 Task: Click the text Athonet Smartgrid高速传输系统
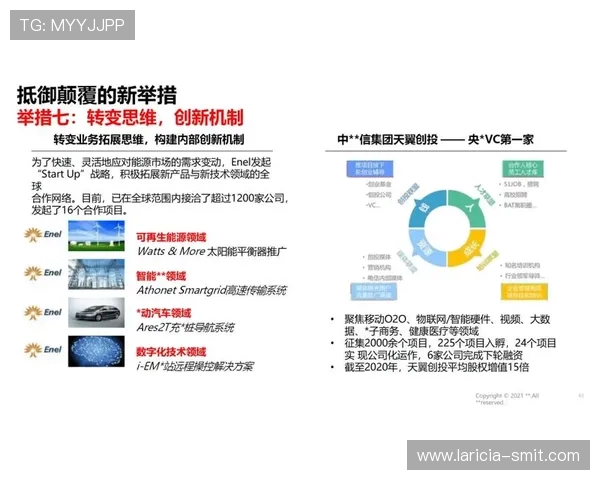tap(212, 290)
